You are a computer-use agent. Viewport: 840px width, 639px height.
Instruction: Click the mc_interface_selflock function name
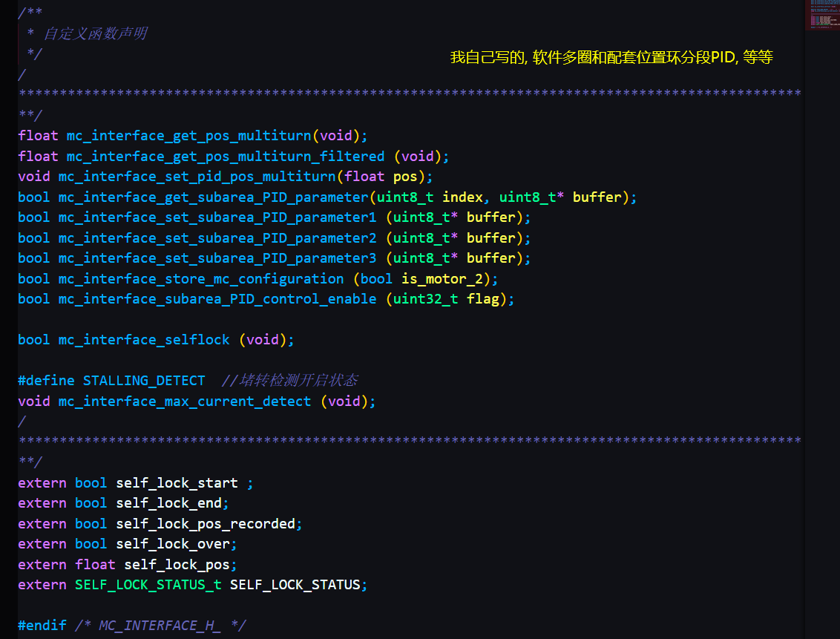[x=144, y=340]
